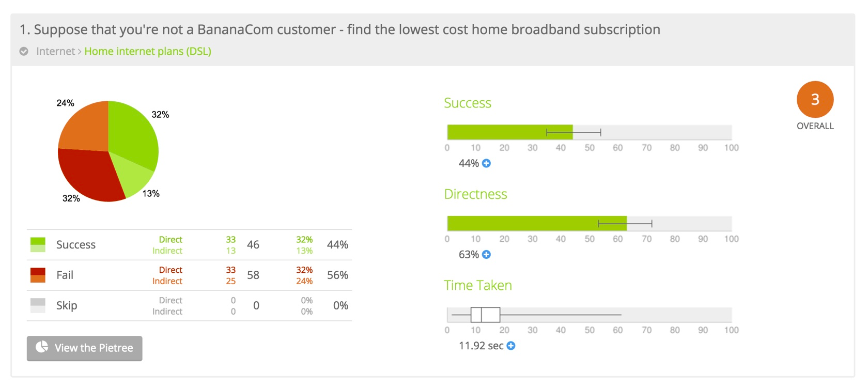Viewport: 868px width, 388px height.
Task: Click the Success green progress bar
Action: (510, 132)
